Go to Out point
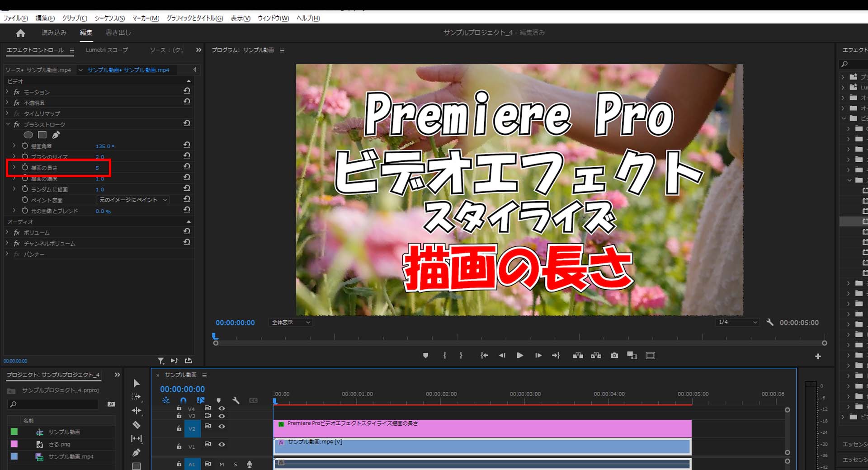 pyautogui.click(x=556, y=356)
